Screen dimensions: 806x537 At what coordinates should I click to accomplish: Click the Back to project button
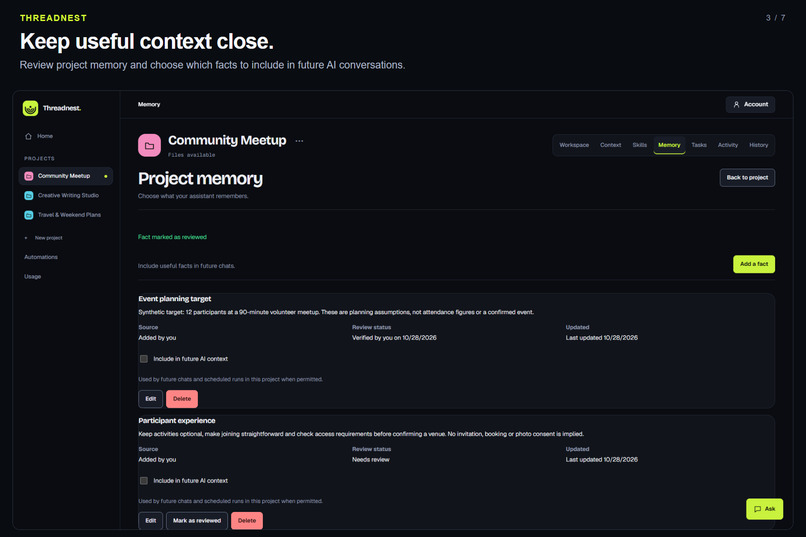tap(747, 178)
